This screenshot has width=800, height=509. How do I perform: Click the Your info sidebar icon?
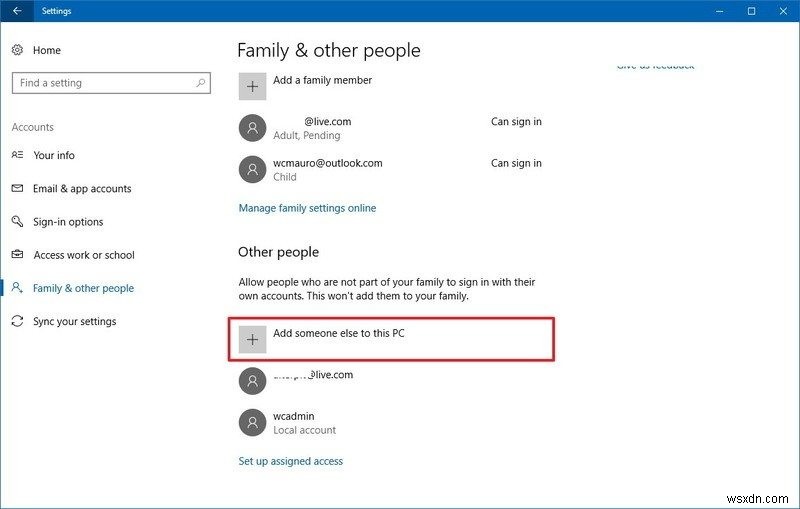coord(17,155)
